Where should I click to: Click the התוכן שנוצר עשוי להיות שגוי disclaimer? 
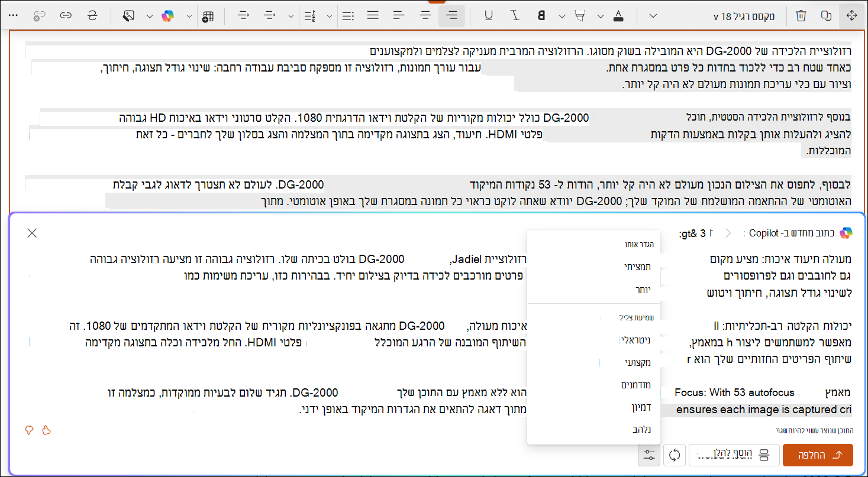814,430
